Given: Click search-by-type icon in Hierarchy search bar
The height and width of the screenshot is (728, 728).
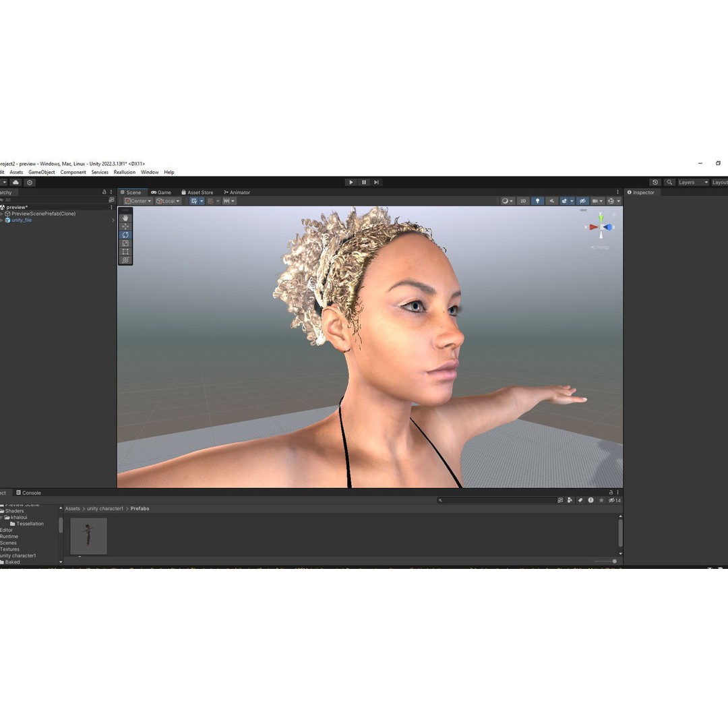Looking at the screenshot, I should [x=111, y=200].
